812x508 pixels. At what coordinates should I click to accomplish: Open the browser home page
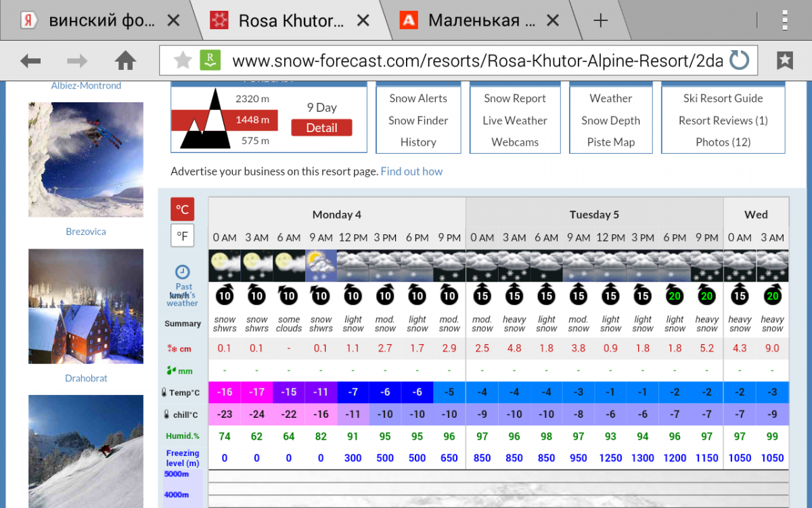coord(125,61)
